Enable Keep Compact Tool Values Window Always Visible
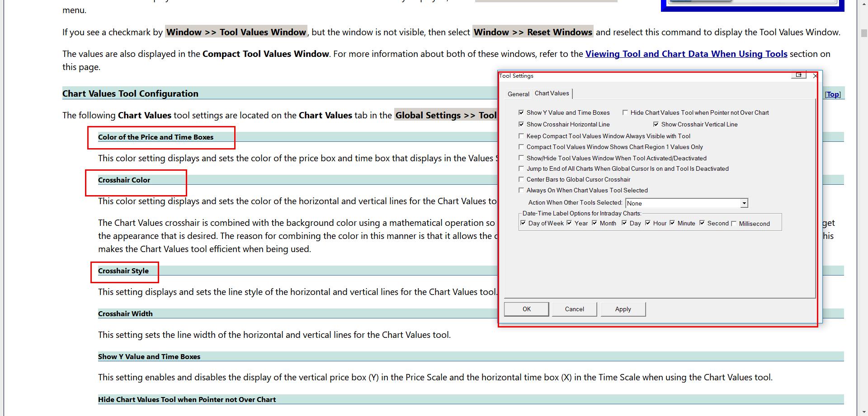Screen dimensions: 868x416 click(521, 136)
